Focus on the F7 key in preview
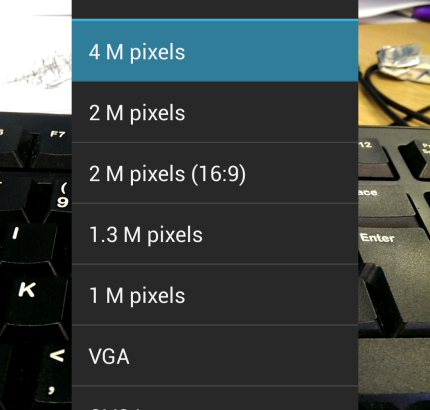The width and height of the screenshot is (430, 410). (x=53, y=142)
